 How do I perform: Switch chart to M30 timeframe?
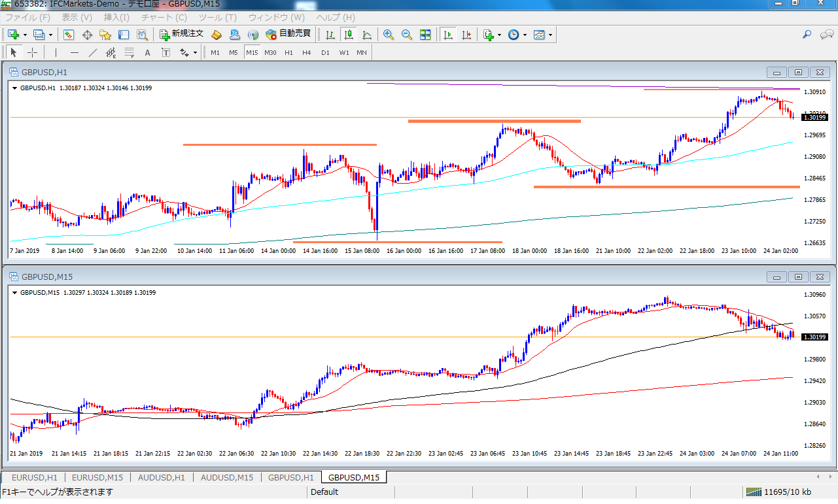[270, 52]
